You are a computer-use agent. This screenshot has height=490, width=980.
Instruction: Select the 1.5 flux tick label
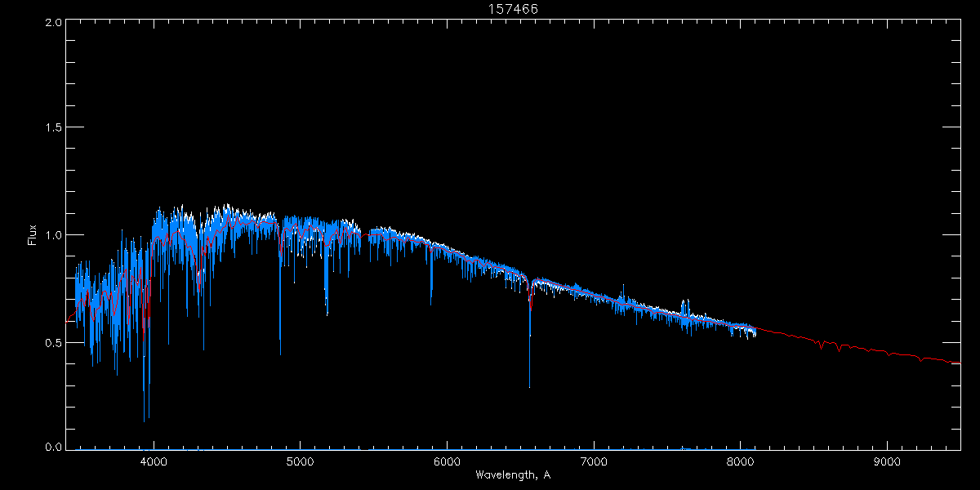[54, 128]
